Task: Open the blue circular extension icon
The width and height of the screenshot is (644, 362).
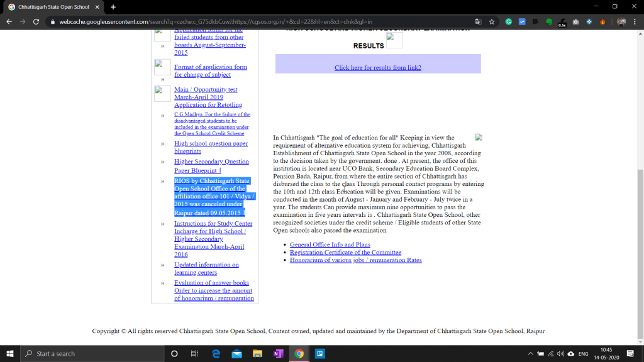Action: pos(589,22)
